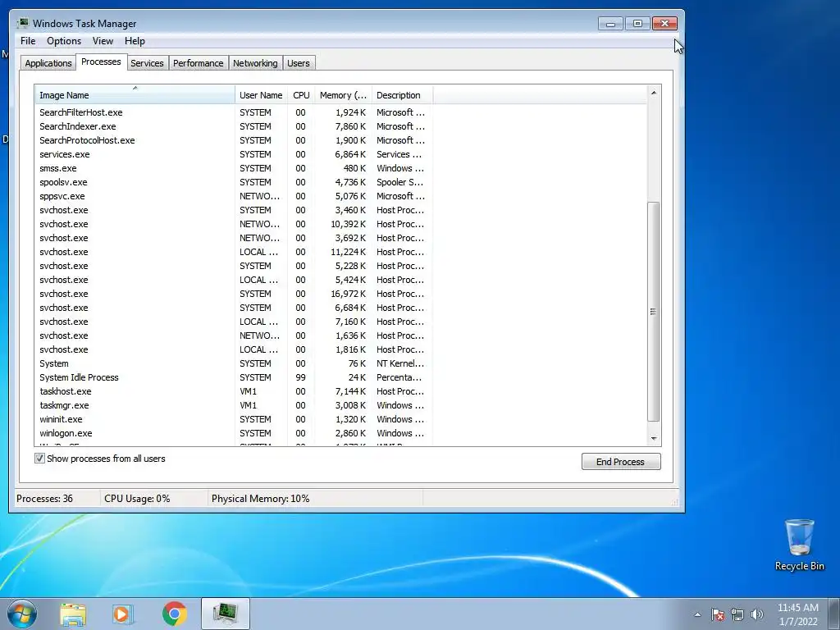Click the 99 CPU value cell
The width and height of the screenshot is (840, 630).
(x=300, y=377)
